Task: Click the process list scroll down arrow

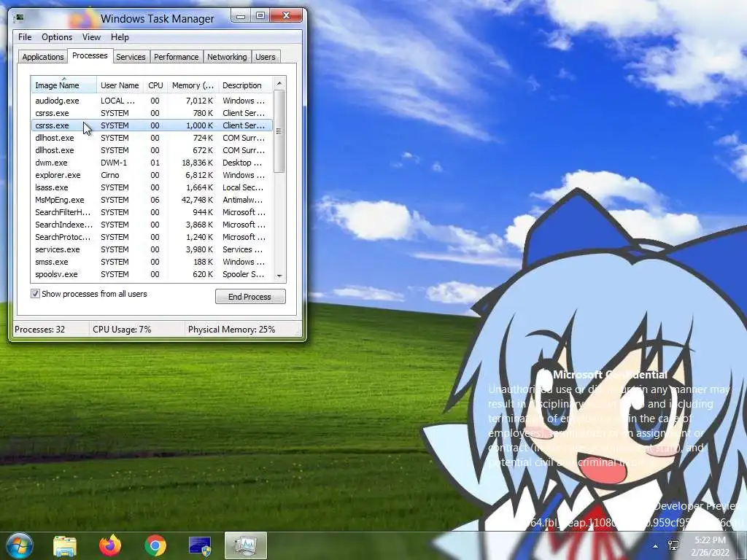Action: point(279,276)
